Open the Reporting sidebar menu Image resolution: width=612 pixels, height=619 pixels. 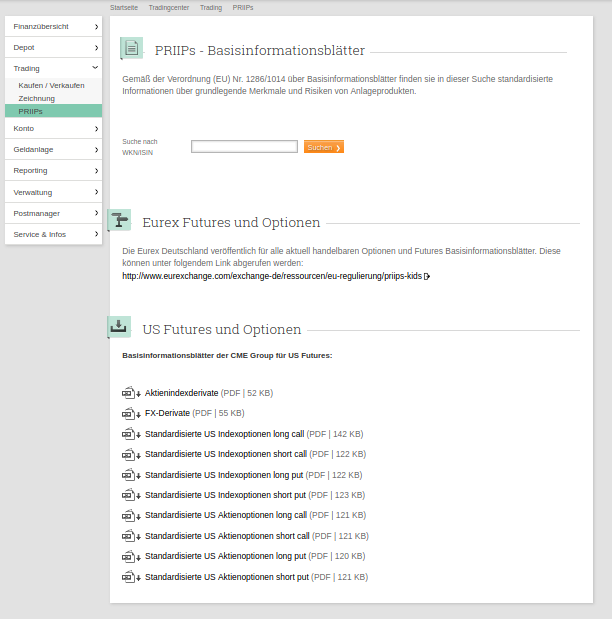[53, 170]
